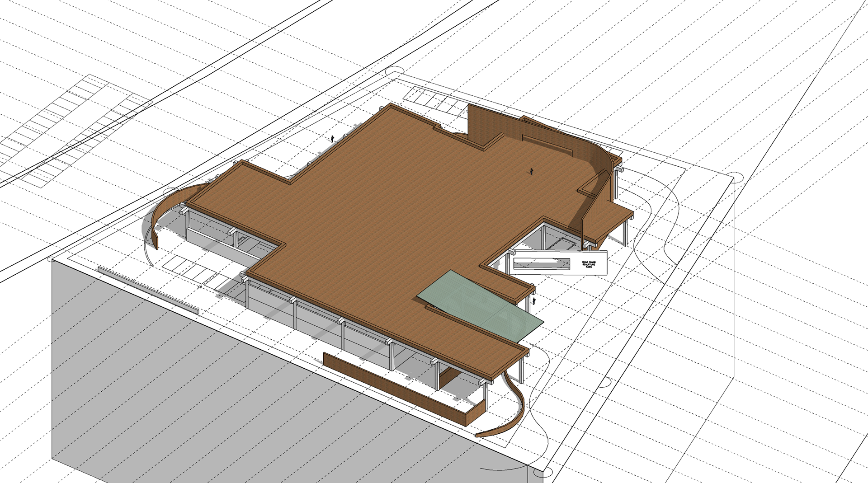Select the white entrance sign wall
The height and width of the screenshot is (483, 868).
(558, 263)
